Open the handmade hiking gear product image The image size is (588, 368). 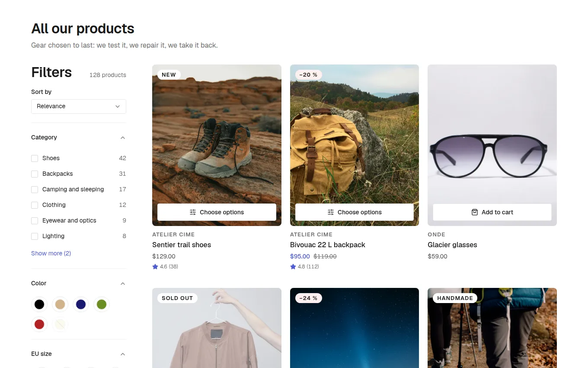492,328
